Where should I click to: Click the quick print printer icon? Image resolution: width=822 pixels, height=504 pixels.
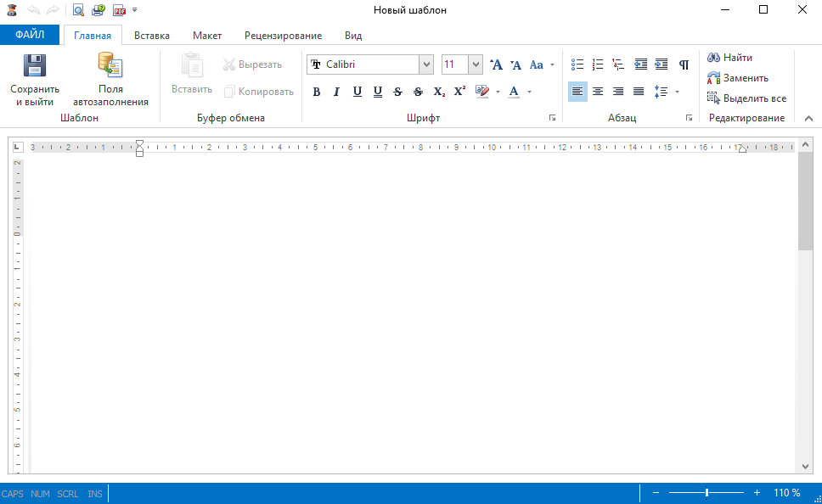point(98,10)
